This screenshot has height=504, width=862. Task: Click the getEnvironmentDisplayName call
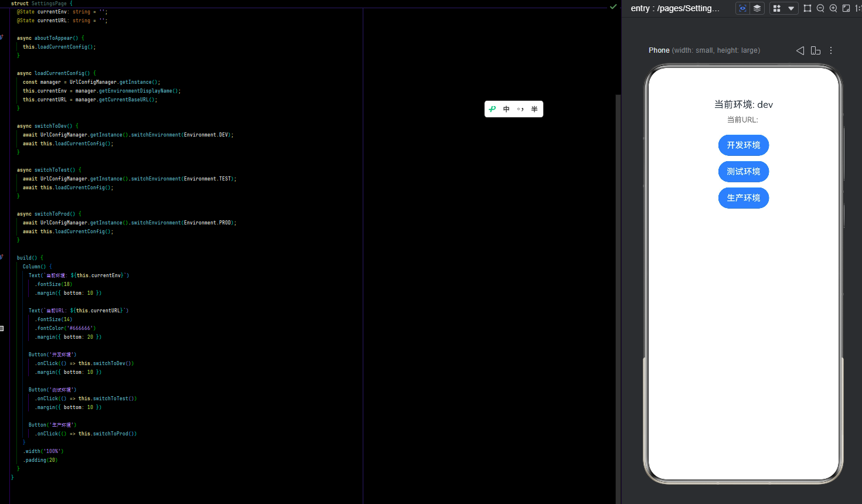pyautogui.click(x=135, y=91)
